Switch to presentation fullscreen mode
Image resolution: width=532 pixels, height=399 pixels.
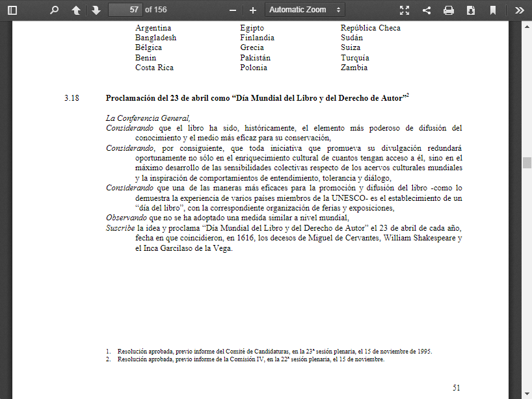pos(405,10)
